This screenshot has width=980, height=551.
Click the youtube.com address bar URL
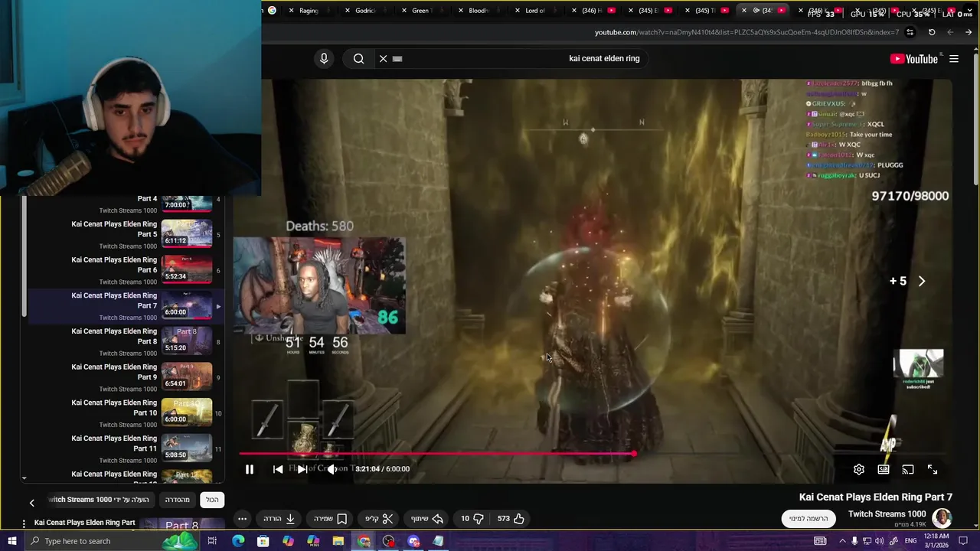click(746, 32)
